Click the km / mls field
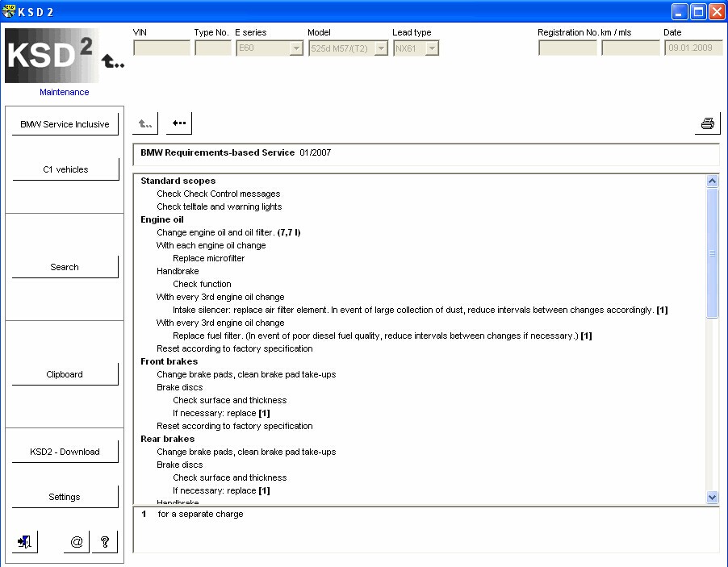The height and width of the screenshot is (567, 728). tap(630, 48)
